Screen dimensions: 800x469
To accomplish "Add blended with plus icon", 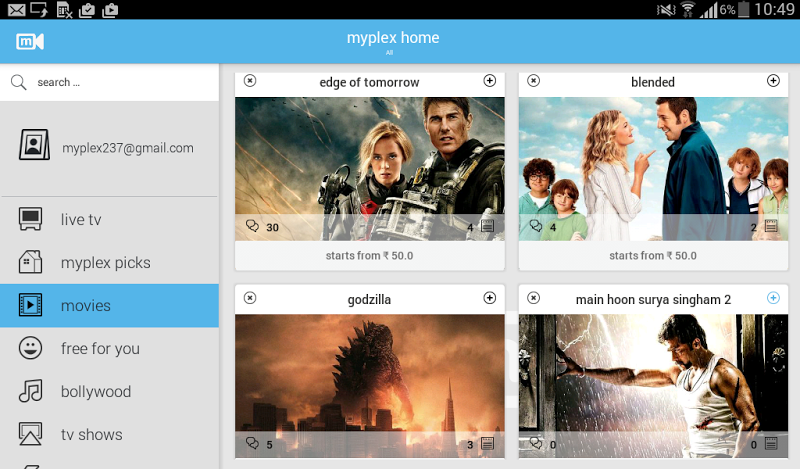I will (773, 81).
